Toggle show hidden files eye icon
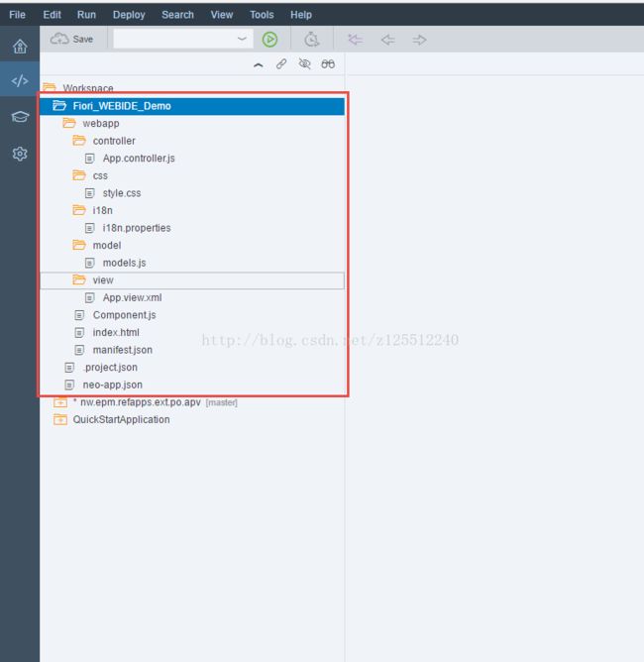644x662 pixels. (x=305, y=63)
